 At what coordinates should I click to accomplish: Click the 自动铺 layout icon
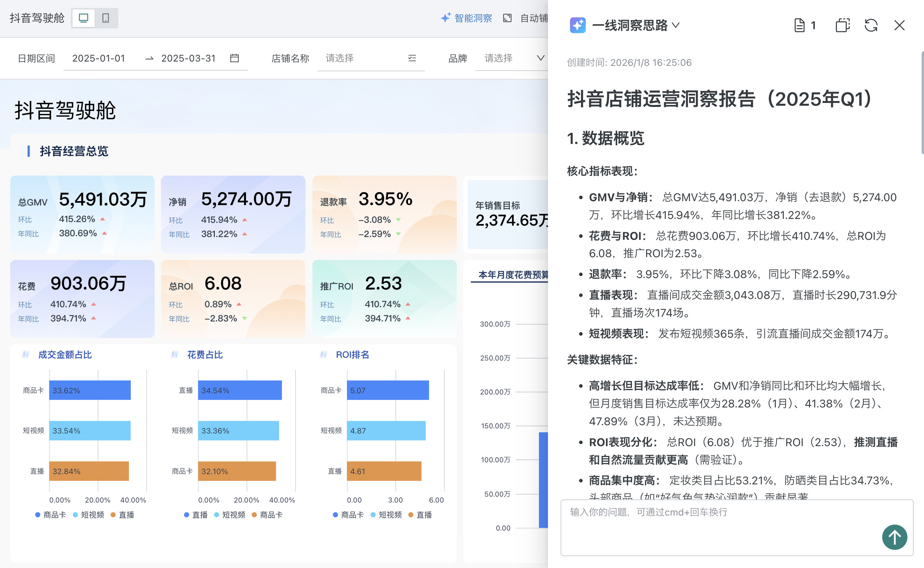(x=507, y=18)
